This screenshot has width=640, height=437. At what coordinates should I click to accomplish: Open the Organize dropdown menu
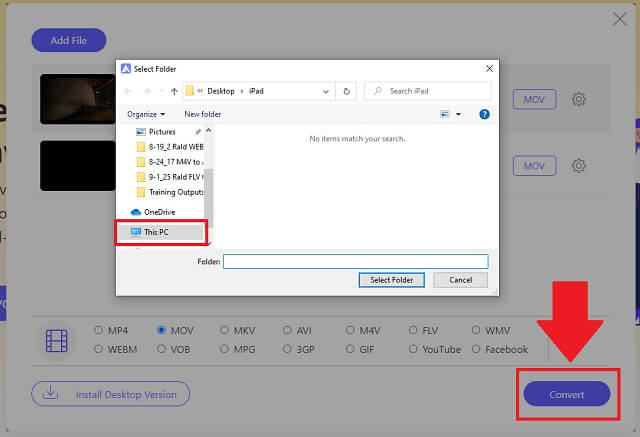pyautogui.click(x=146, y=114)
